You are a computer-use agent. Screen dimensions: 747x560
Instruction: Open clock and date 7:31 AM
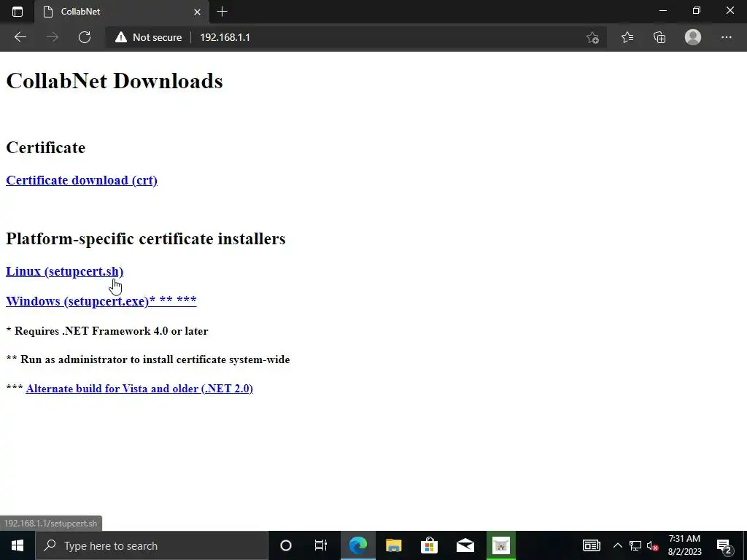coord(684,545)
